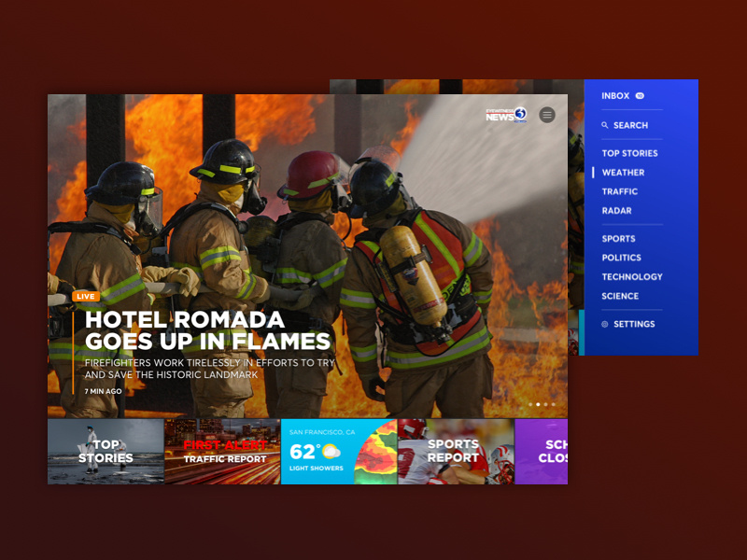This screenshot has height=560, width=747.
Task: Open Technology from the side menu
Action: pos(632,276)
